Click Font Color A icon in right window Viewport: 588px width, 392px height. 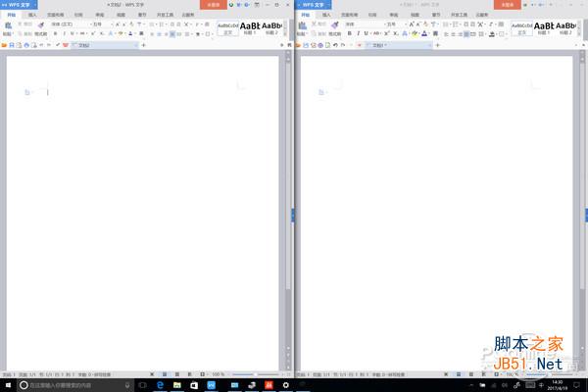coord(424,33)
